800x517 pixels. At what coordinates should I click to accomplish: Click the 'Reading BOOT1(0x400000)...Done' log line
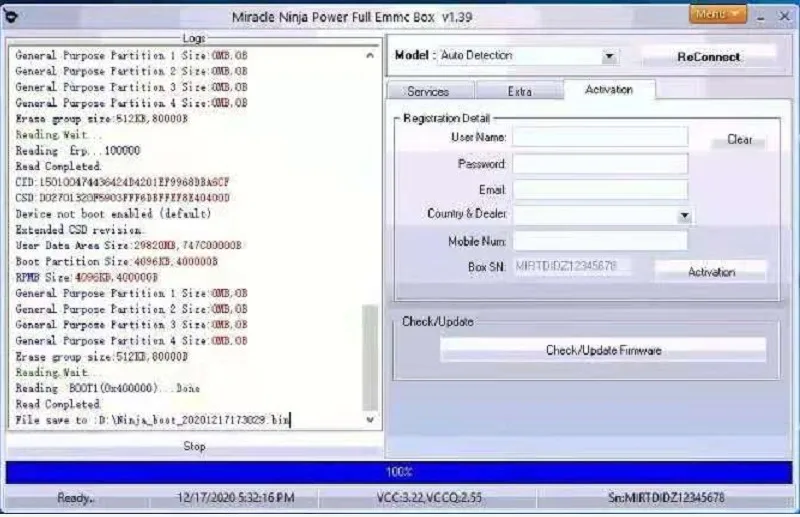pos(107,388)
